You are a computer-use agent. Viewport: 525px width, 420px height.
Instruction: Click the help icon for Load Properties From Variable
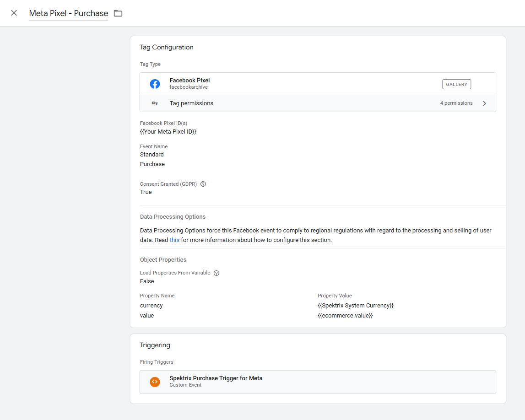point(216,273)
